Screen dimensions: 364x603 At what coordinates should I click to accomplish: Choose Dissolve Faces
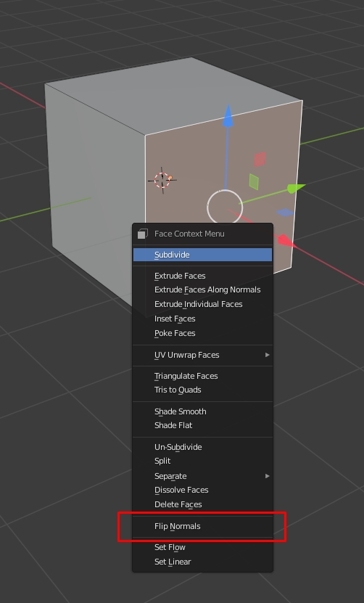(202, 490)
